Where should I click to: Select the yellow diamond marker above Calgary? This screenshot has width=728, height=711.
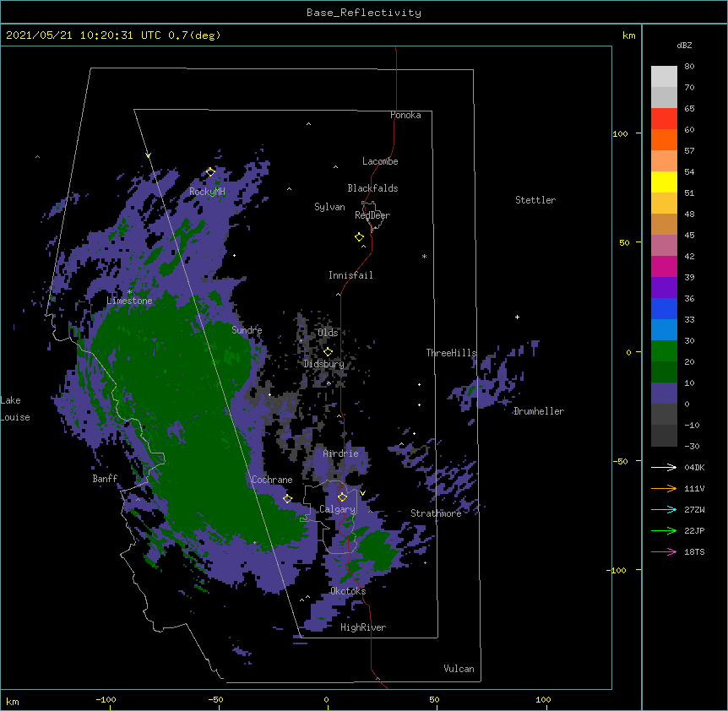tap(342, 497)
